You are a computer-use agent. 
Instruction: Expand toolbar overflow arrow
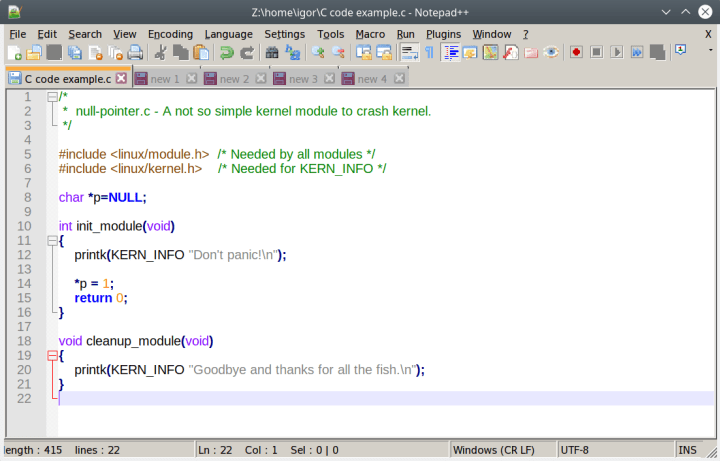tap(710, 50)
